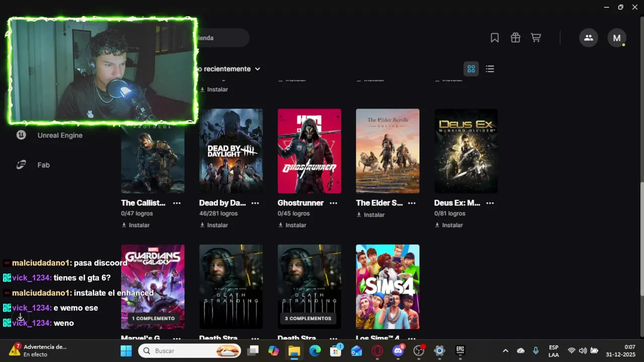Viewport: 644px width, 362px height.
Task: Click '46/281 logros' under Dead by Daylight
Action: (x=219, y=214)
